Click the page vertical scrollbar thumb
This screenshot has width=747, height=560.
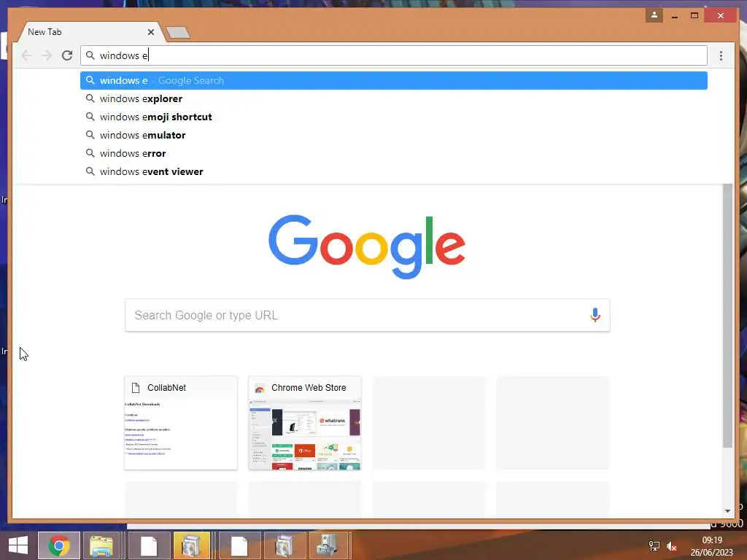click(727, 315)
